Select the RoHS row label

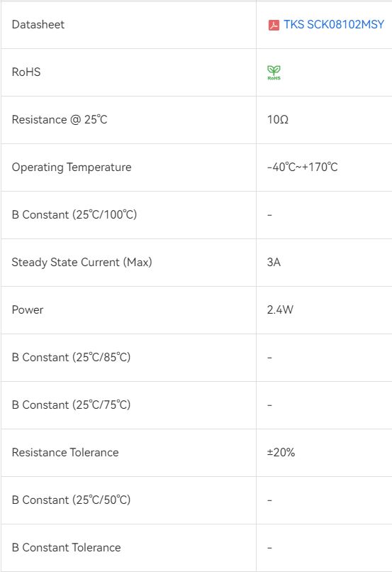click(x=26, y=72)
